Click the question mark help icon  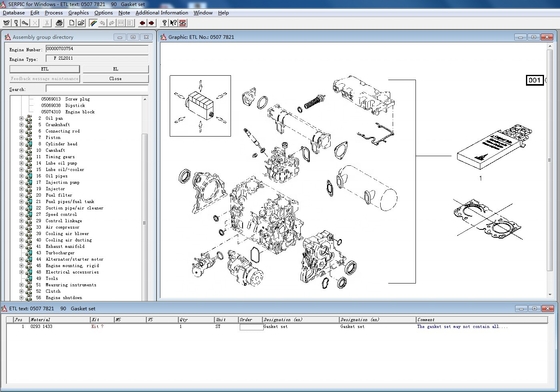point(164,23)
